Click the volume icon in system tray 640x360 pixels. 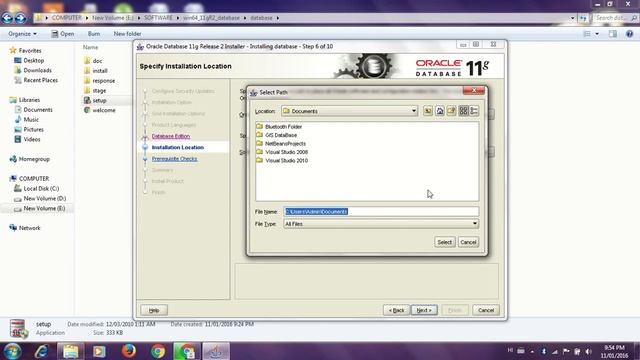point(588,351)
